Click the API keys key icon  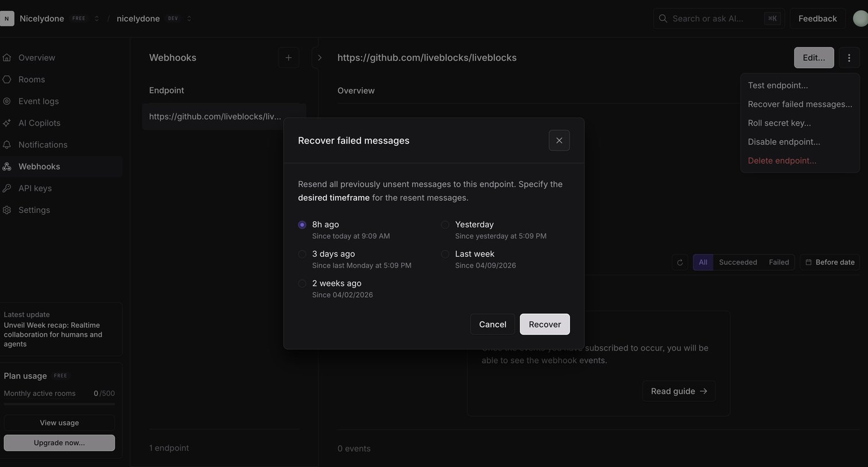point(7,188)
